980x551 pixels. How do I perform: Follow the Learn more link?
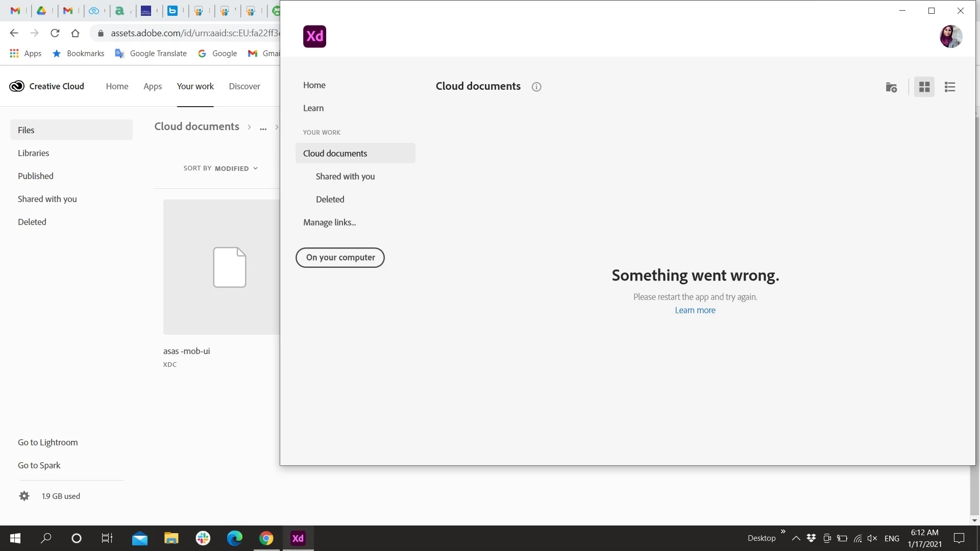pos(695,310)
